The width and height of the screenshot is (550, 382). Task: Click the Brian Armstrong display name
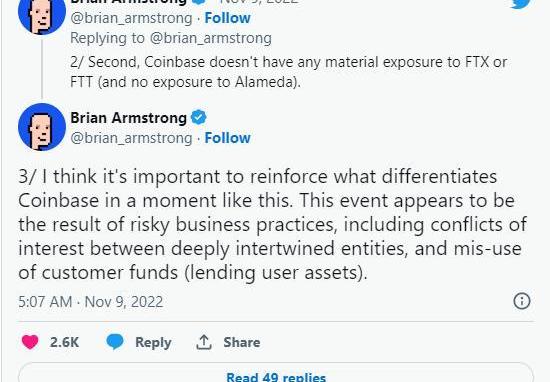[x=128, y=118]
